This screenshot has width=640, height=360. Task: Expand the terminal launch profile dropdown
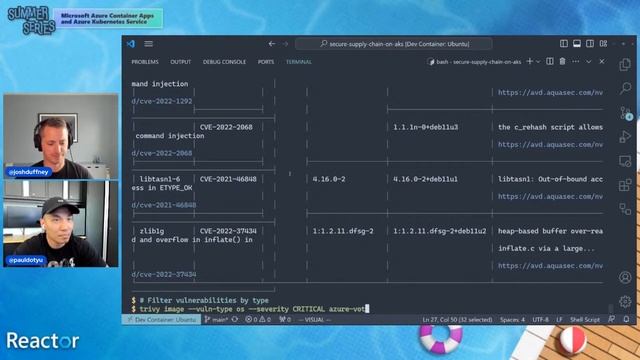(538, 62)
